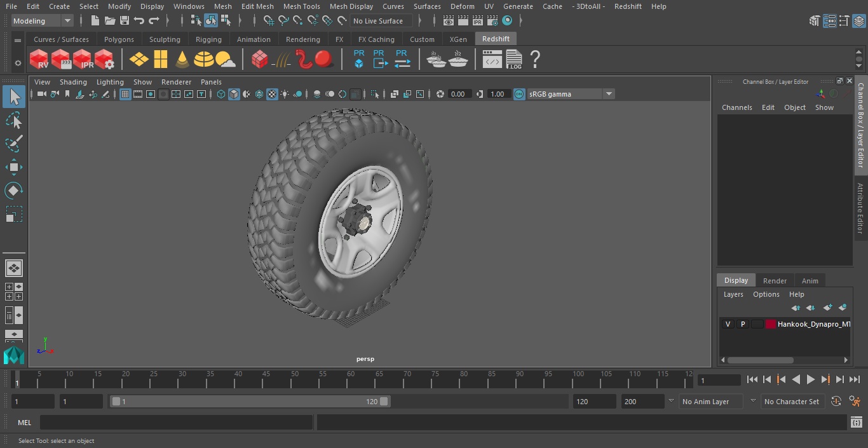
Task: Activate the Move tool in the toolbox
Action: pos(13,167)
